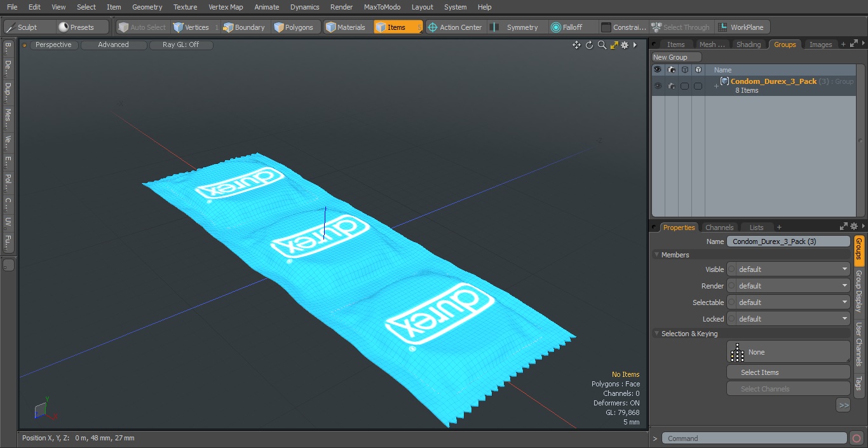868x448 pixels.
Task: Click the Properties panel settings gear
Action: (x=854, y=226)
